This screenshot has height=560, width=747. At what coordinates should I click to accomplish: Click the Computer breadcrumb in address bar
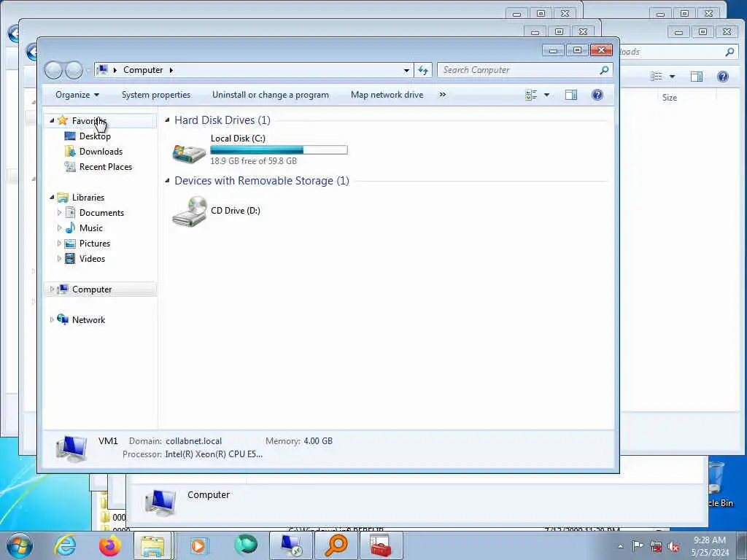pyautogui.click(x=143, y=70)
